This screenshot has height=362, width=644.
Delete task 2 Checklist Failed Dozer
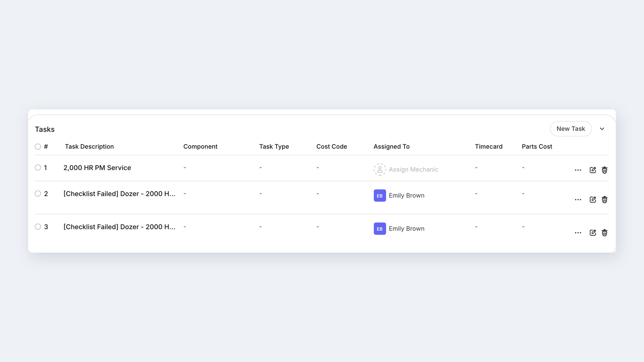point(605,200)
